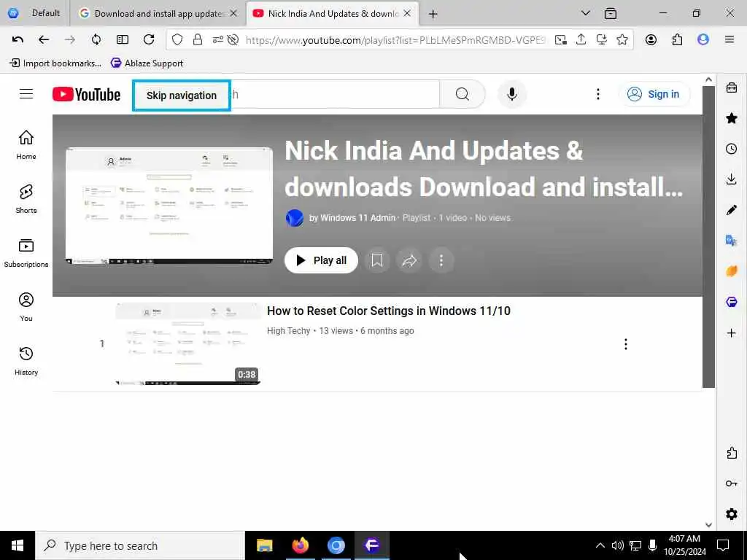Click the playlist cover thumbnail
747x560 pixels.
tap(169, 206)
